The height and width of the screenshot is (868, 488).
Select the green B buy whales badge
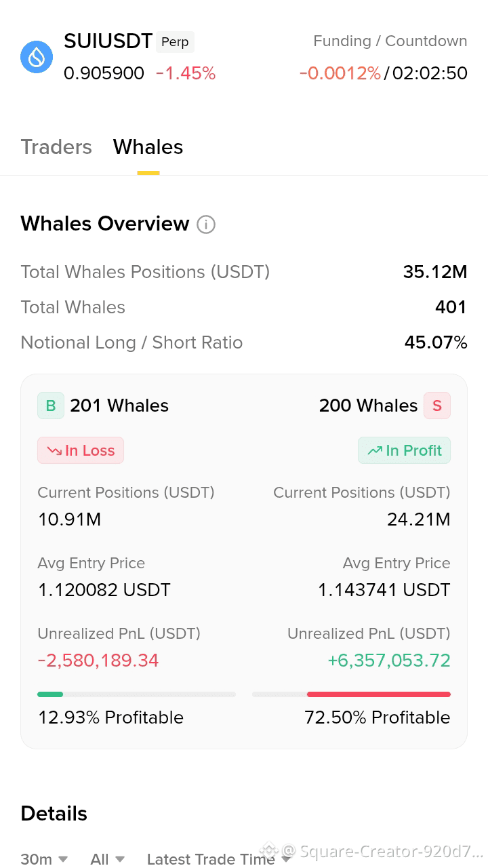tap(51, 406)
